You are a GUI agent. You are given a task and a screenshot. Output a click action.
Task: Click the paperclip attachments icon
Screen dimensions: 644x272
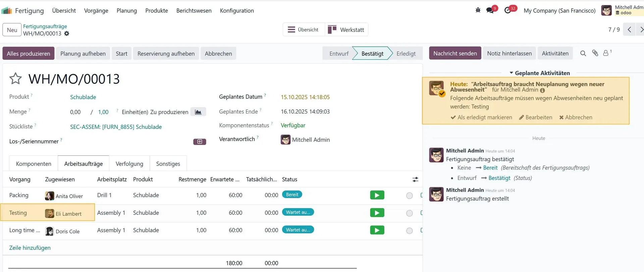[595, 53]
